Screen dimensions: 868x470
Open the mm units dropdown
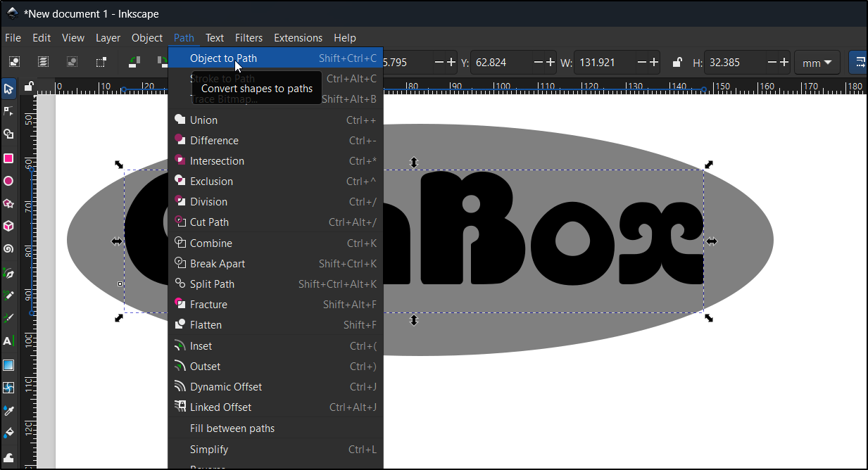coord(817,63)
